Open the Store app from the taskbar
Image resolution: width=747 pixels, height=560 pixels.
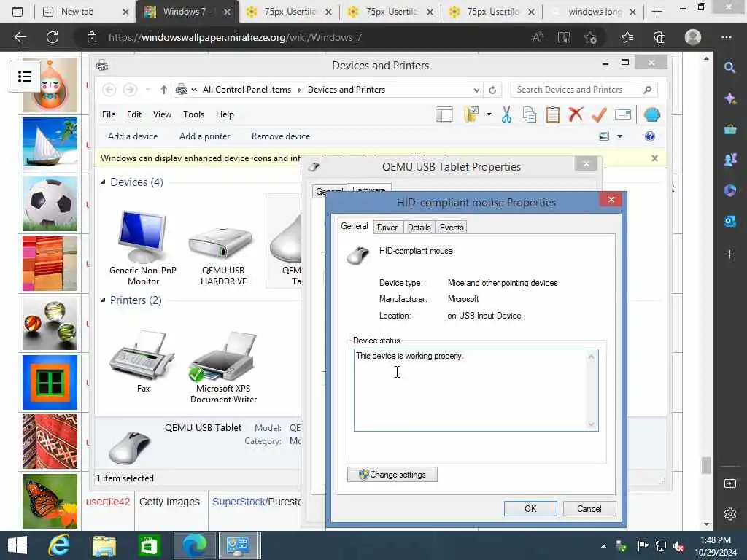point(149,545)
